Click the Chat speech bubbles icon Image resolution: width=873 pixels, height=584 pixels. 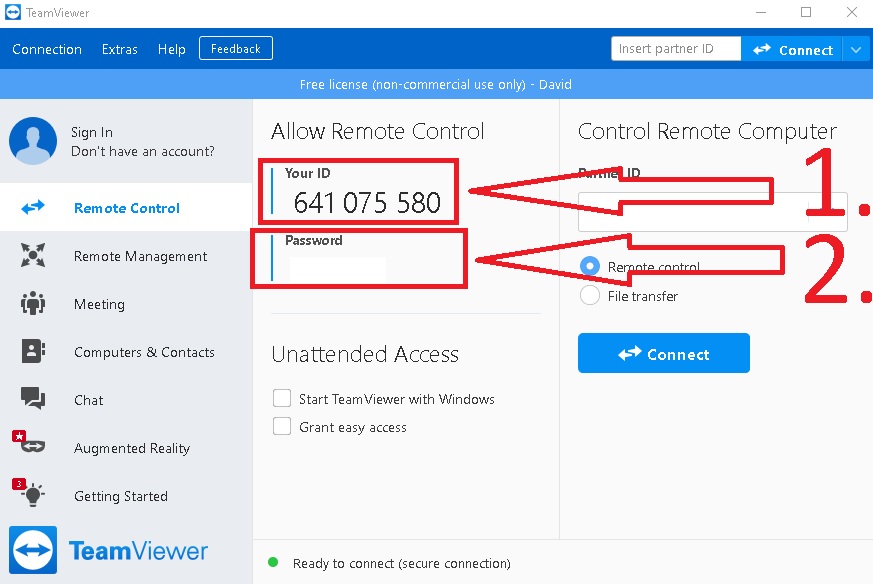33,399
